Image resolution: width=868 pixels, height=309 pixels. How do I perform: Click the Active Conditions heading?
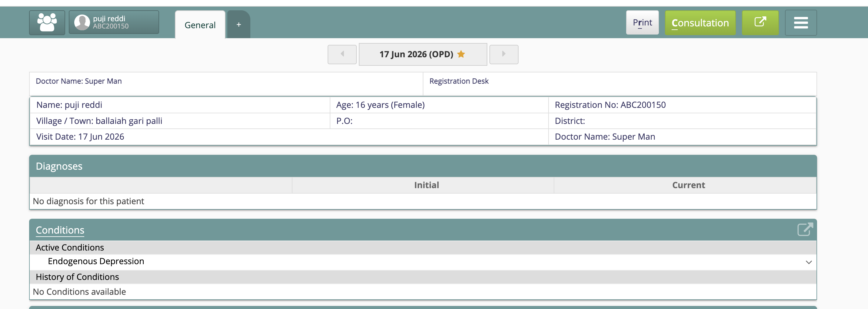(x=70, y=247)
